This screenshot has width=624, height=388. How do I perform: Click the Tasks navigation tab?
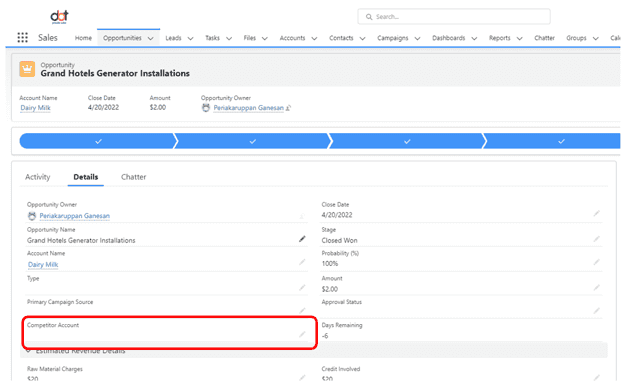click(212, 38)
